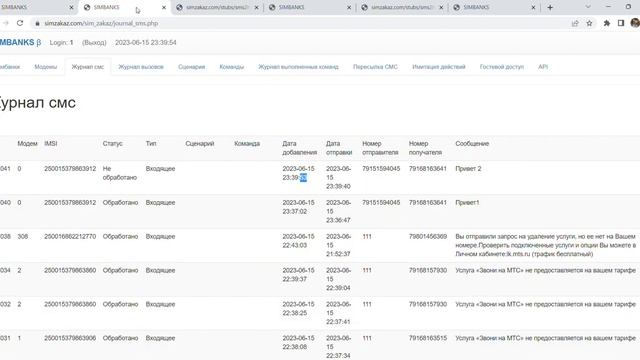
Task: Close the active SIMBANKS browser tab
Action: (164, 7)
